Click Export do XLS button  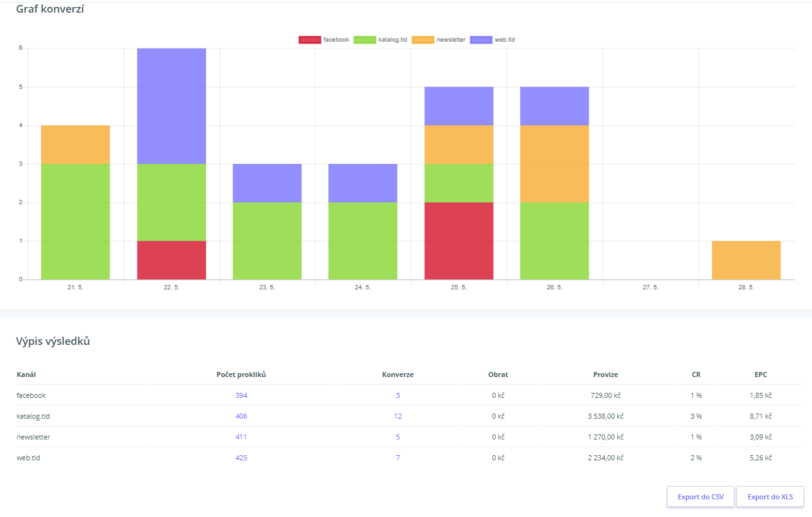point(770,497)
